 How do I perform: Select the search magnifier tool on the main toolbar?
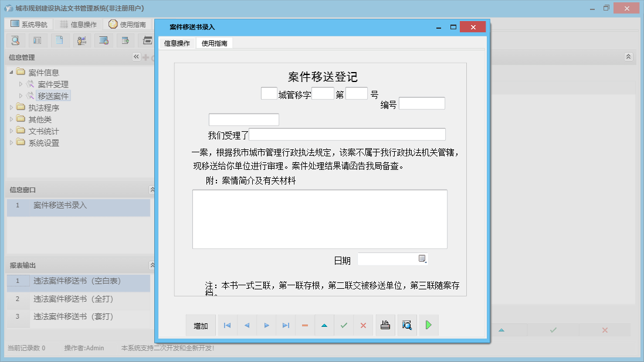click(15, 40)
